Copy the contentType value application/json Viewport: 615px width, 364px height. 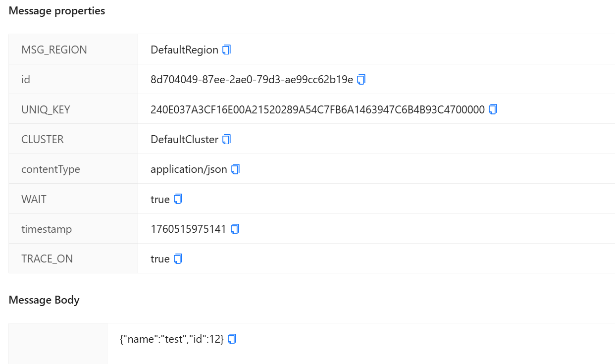tap(236, 169)
